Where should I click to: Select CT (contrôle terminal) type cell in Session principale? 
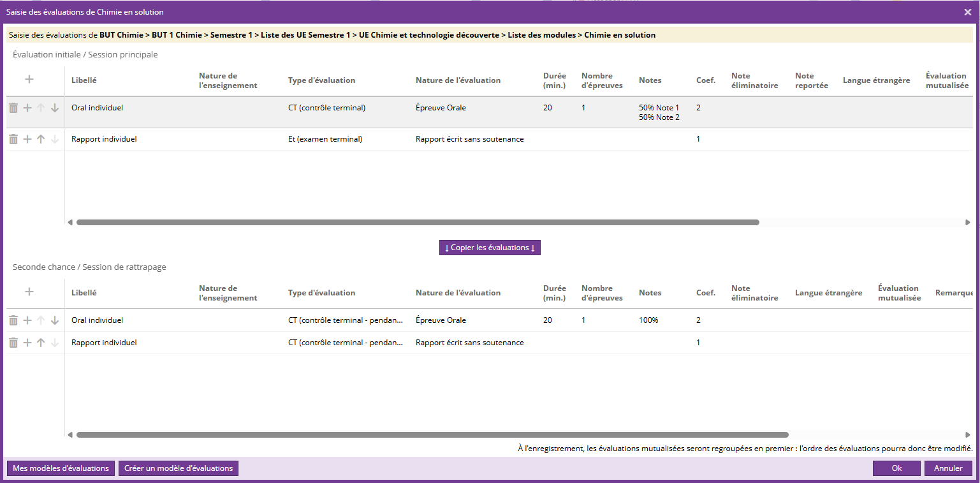(x=326, y=108)
